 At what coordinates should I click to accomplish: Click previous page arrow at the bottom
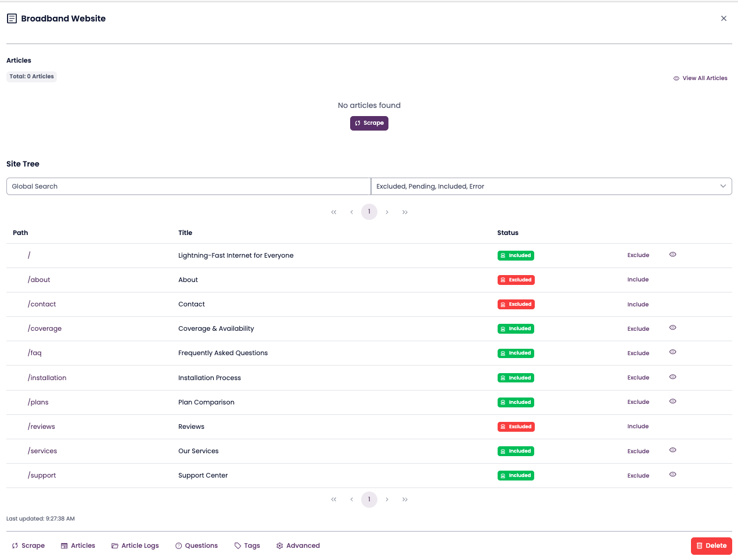(351, 500)
